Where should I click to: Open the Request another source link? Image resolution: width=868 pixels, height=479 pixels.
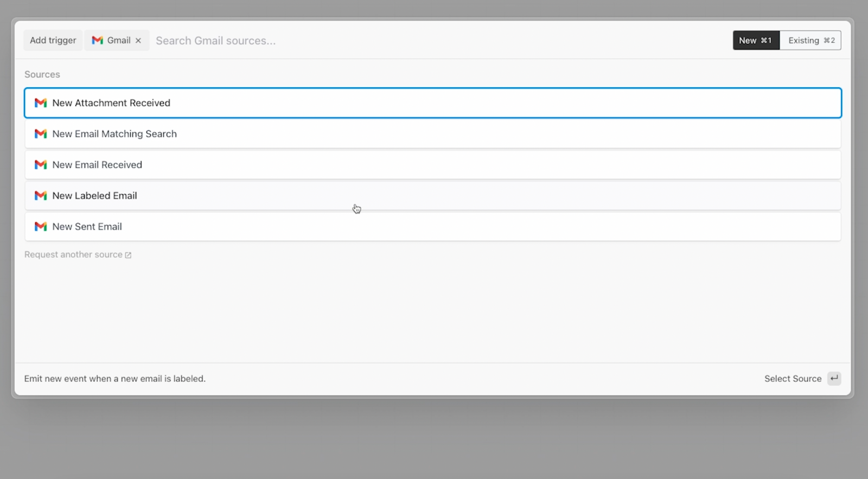coord(78,255)
